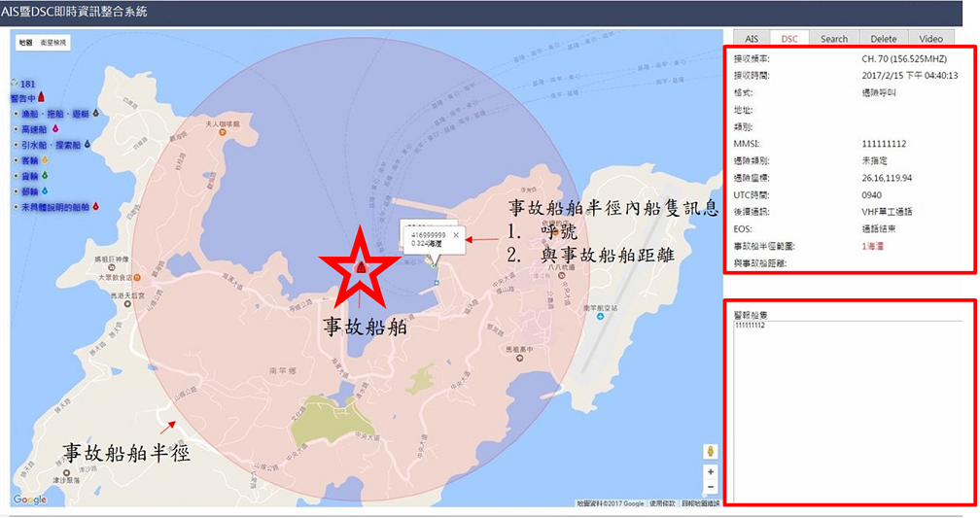This screenshot has width=980, height=518.
Task: Open the AIS tab
Action: 752,38
